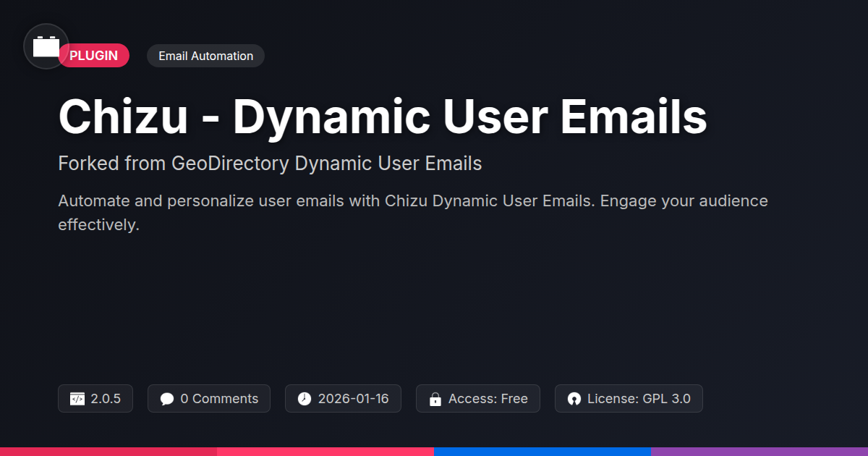Open the Email Automation category tag
Viewport: 868px width, 456px height.
(205, 56)
